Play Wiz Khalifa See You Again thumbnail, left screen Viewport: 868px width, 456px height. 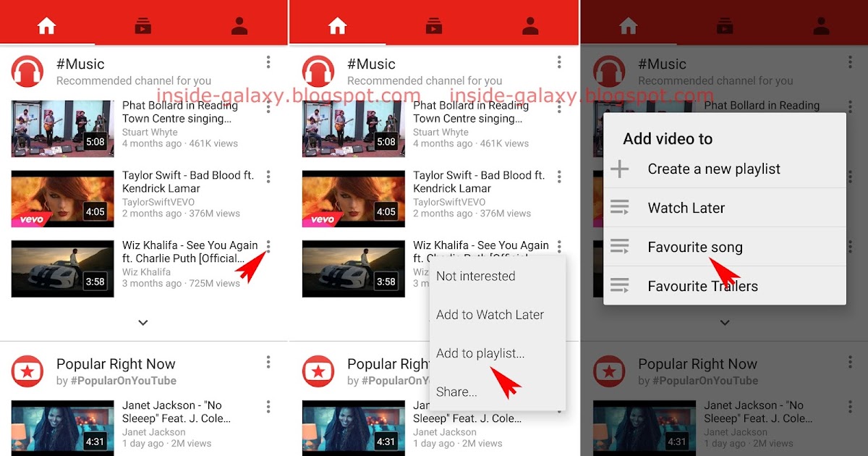point(63,269)
